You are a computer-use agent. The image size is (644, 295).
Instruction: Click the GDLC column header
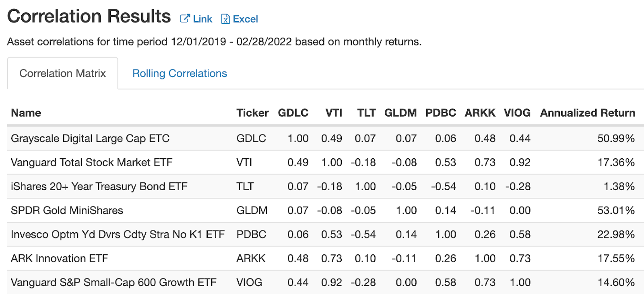293,113
